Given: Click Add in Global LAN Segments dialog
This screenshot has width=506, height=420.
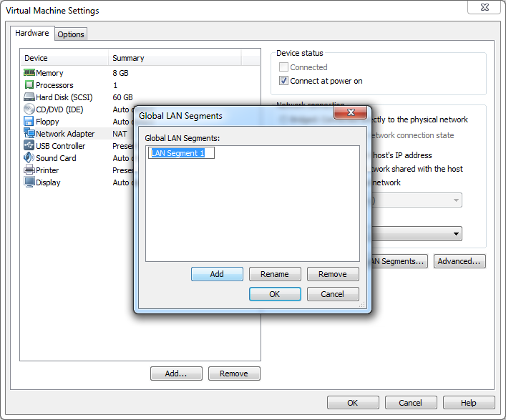Looking at the screenshot, I should (217, 274).
